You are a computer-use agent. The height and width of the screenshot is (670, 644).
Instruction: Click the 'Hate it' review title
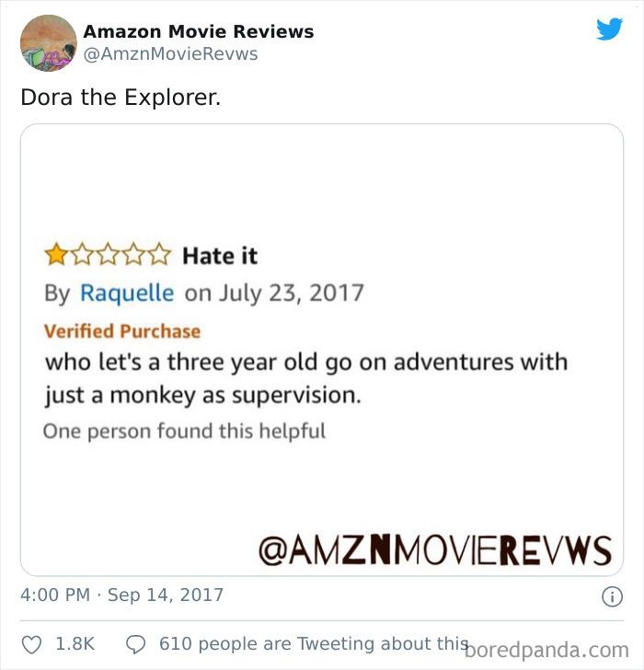220,256
